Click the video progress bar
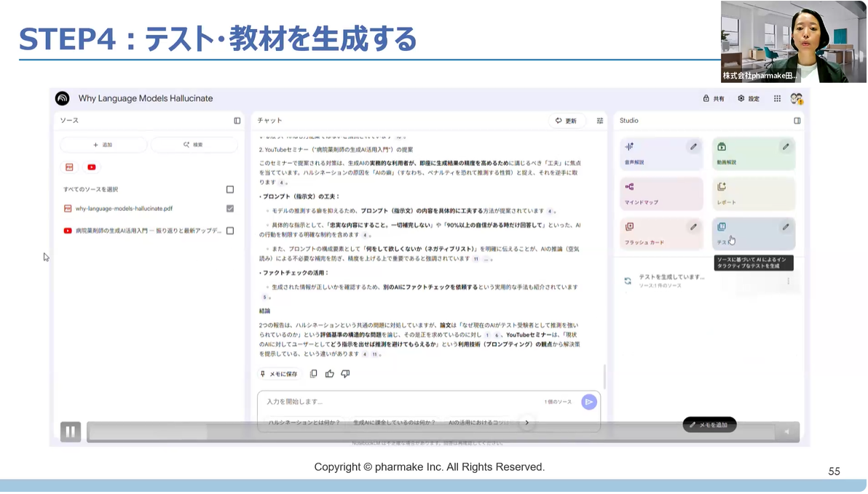Image resolution: width=868 pixels, height=494 pixels. coord(430,432)
